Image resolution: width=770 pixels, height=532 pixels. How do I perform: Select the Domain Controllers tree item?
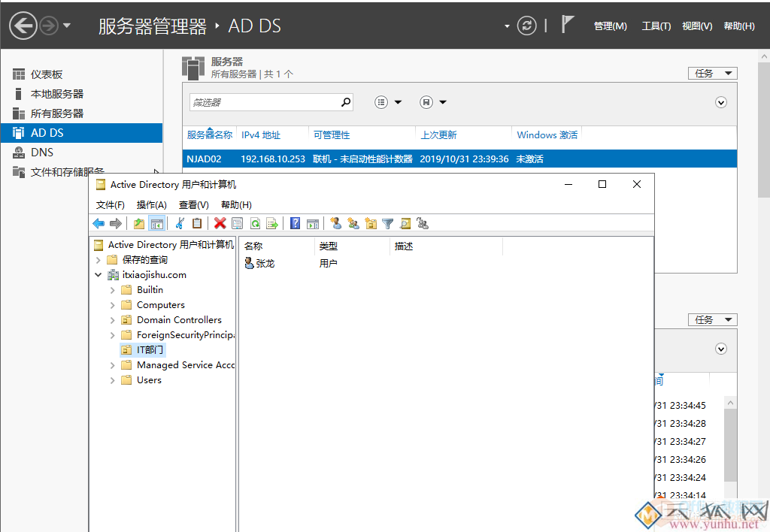click(179, 320)
